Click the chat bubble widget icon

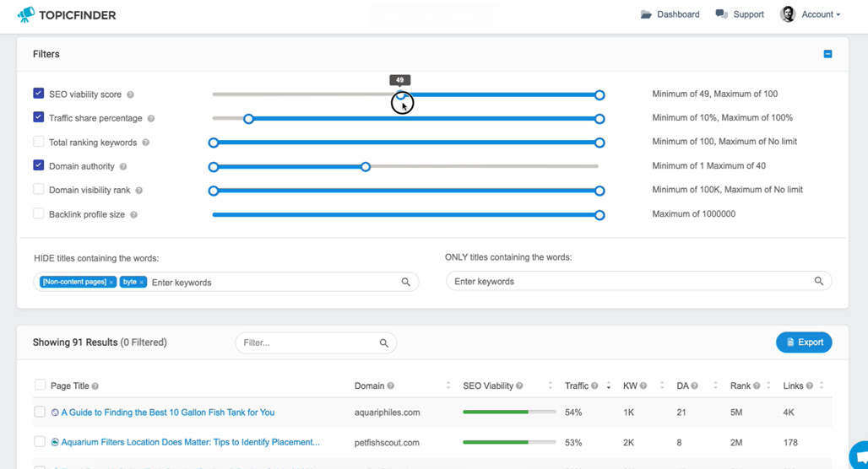(860, 456)
